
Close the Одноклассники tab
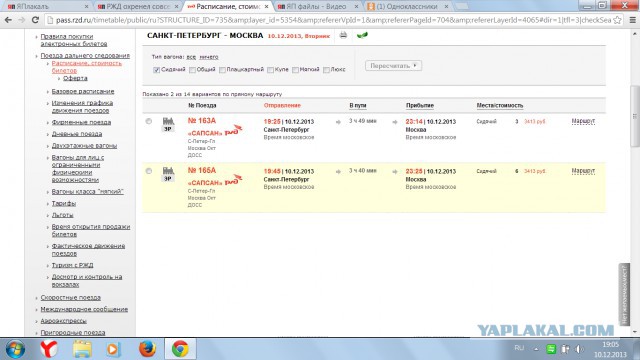(446, 7)
